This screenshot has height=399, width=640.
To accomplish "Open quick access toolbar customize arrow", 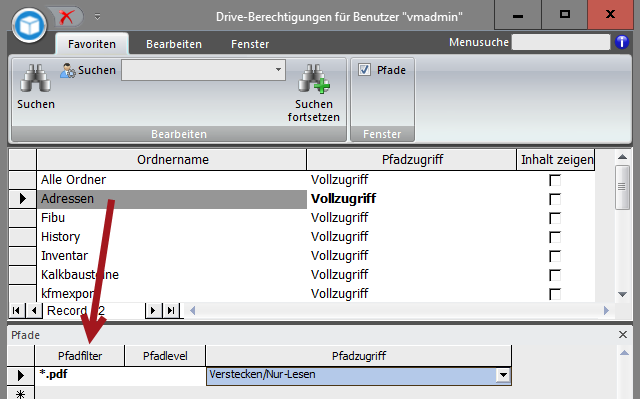I will pos(98,17).
